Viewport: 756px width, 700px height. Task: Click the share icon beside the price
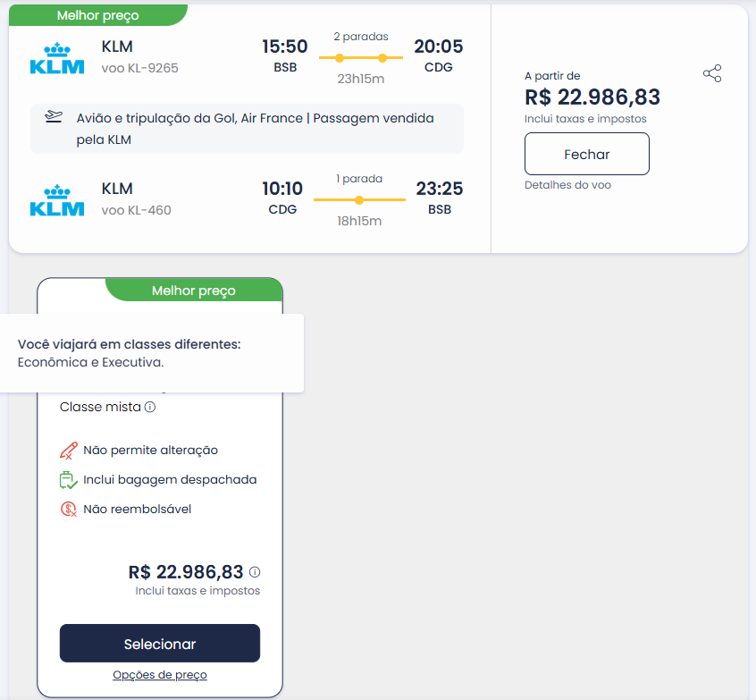coord(712,73)
